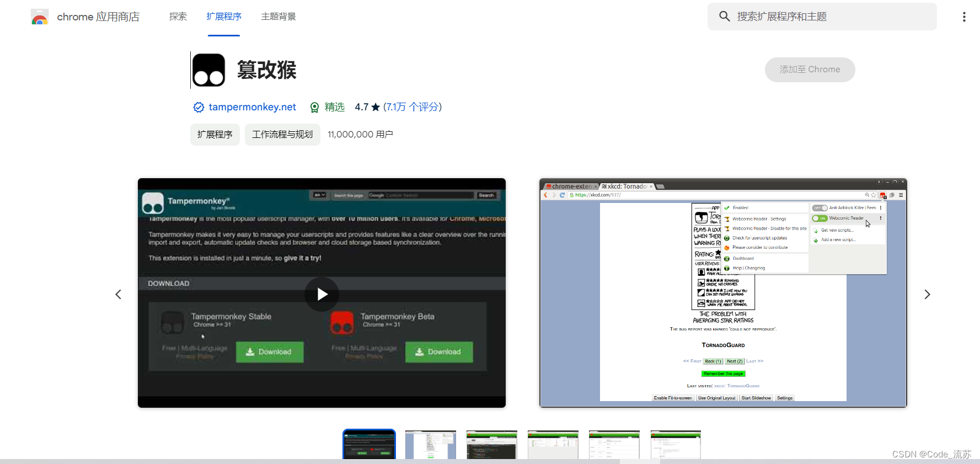
Task: Click the 工作流程与规划 category chip
Action: coord(282,135)
